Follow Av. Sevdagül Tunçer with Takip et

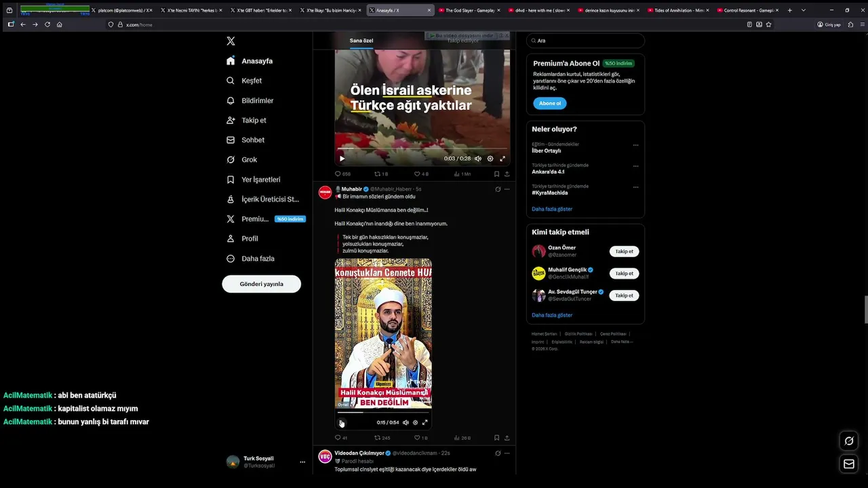[x=624, y=296]
